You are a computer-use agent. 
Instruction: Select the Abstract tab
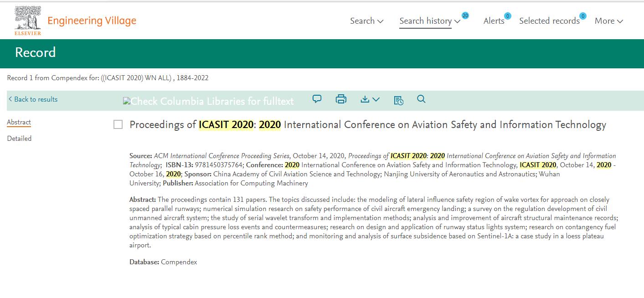point(19,122)
